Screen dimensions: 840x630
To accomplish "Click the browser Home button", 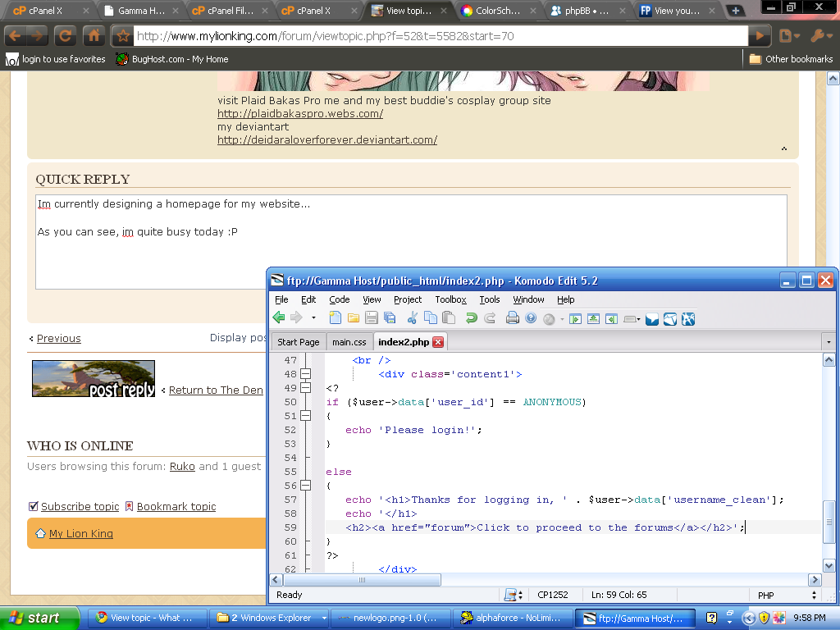I will coord(94,36).
